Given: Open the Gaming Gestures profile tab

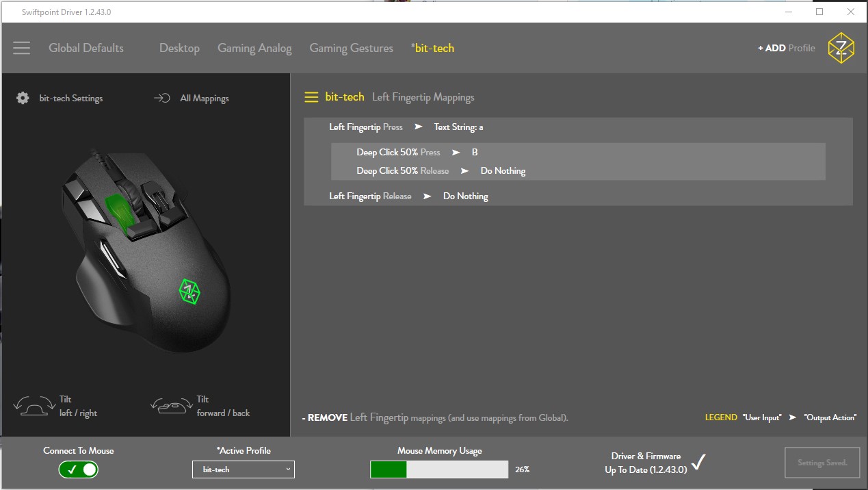Looking at the screenshot, I should (x=352, y=48).
